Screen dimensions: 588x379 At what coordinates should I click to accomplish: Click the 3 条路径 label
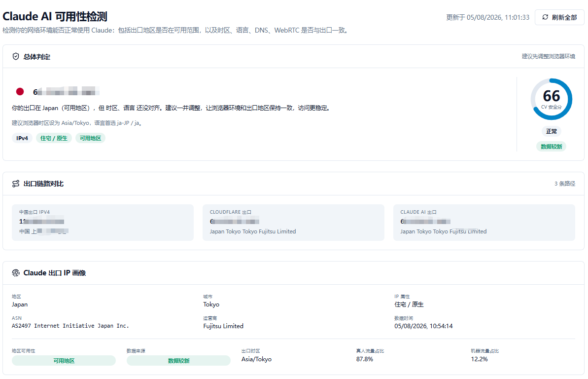coord(565,184)
